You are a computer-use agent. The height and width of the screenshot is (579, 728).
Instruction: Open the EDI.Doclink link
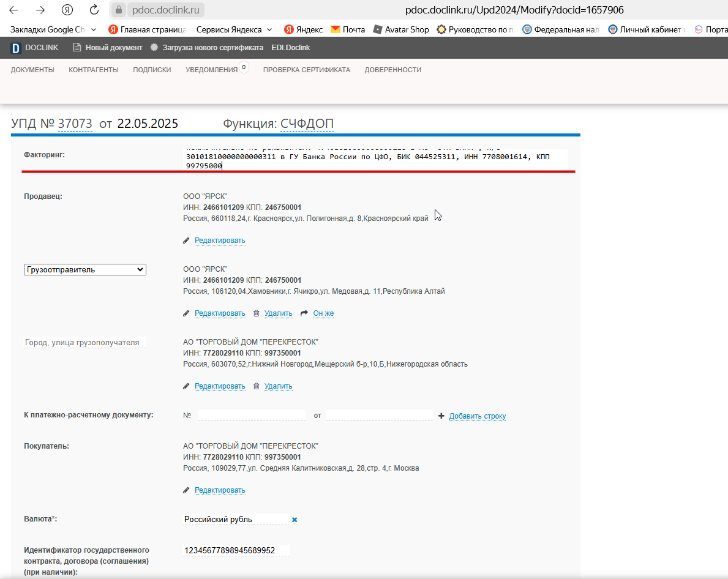[x=291, y=48]
